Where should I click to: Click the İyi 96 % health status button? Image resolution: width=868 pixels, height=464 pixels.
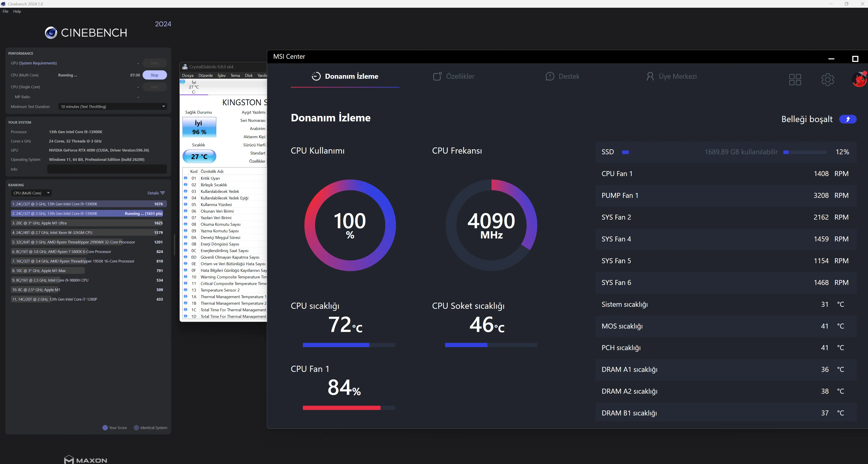click(x=199, y=127)
